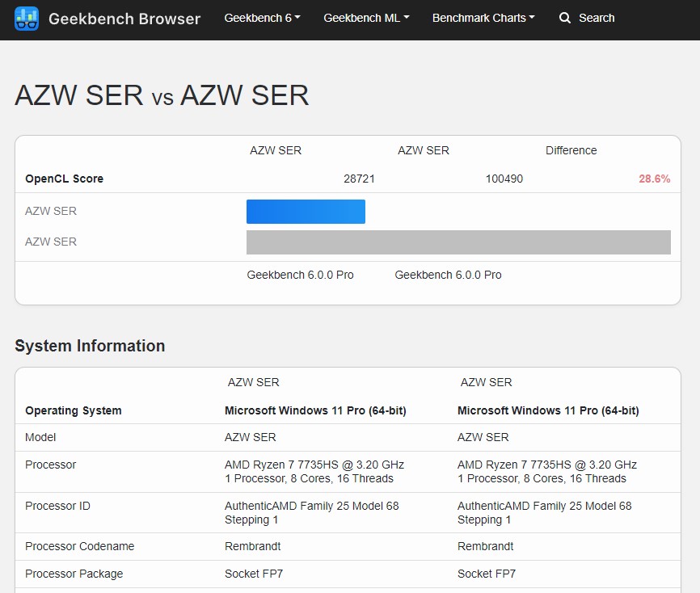Screen dimensions: 700x593
Task: Click the Difference column header
Action: pyautogui.click(x=571, y=150)
